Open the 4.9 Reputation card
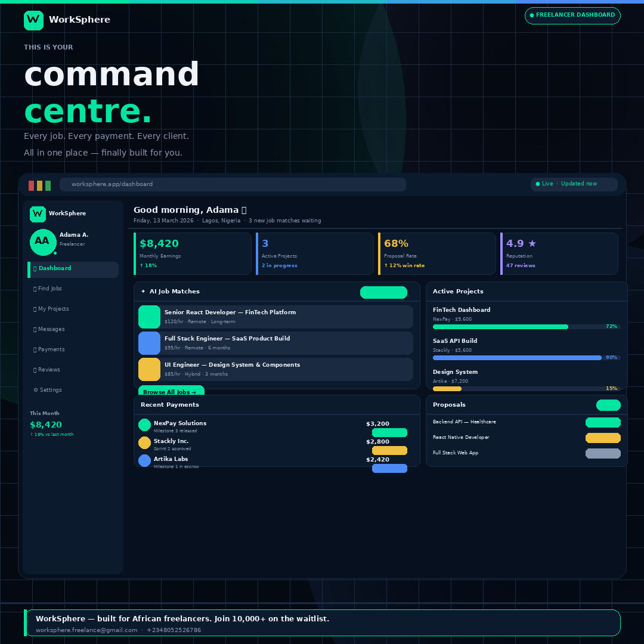This screenshot has width=644, height=644. click(559, 254)
